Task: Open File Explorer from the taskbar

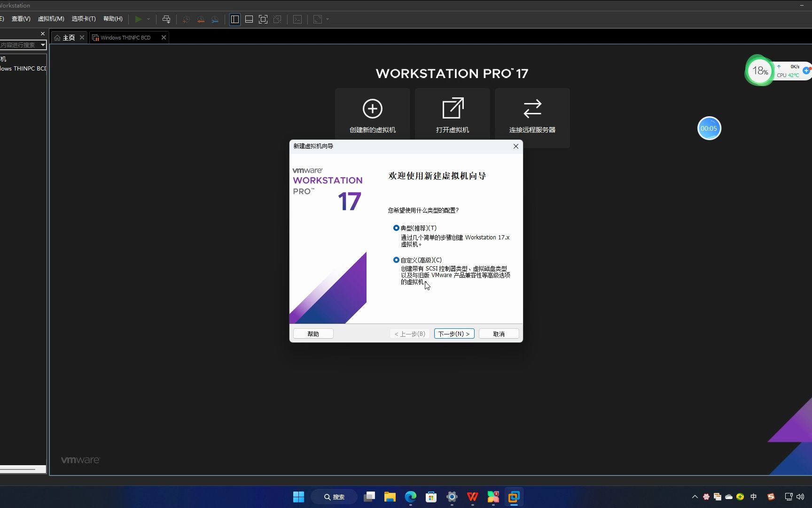Action: [x=390, y=497]
